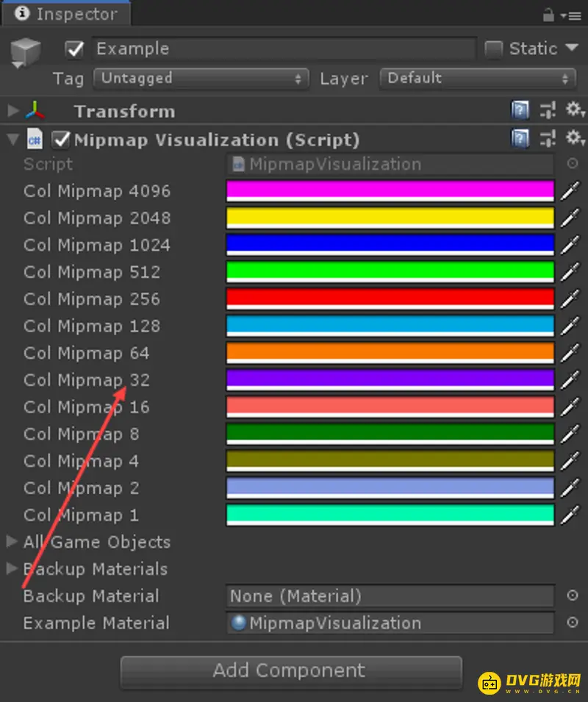Image resolution: width=588 pixels, height=702 pixels.
Task: Expand the Backup Materials array
Action: click(x=12, y=569)
